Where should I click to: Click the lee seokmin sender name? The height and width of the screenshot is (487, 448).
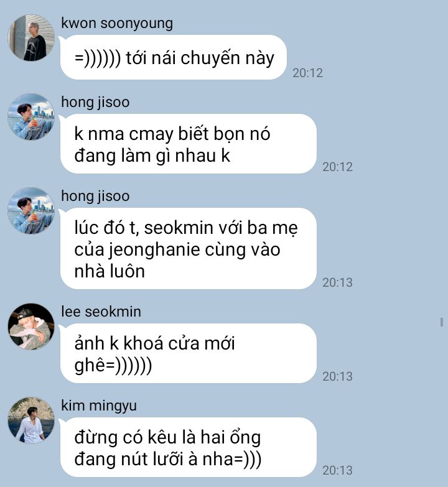(101, 312)
